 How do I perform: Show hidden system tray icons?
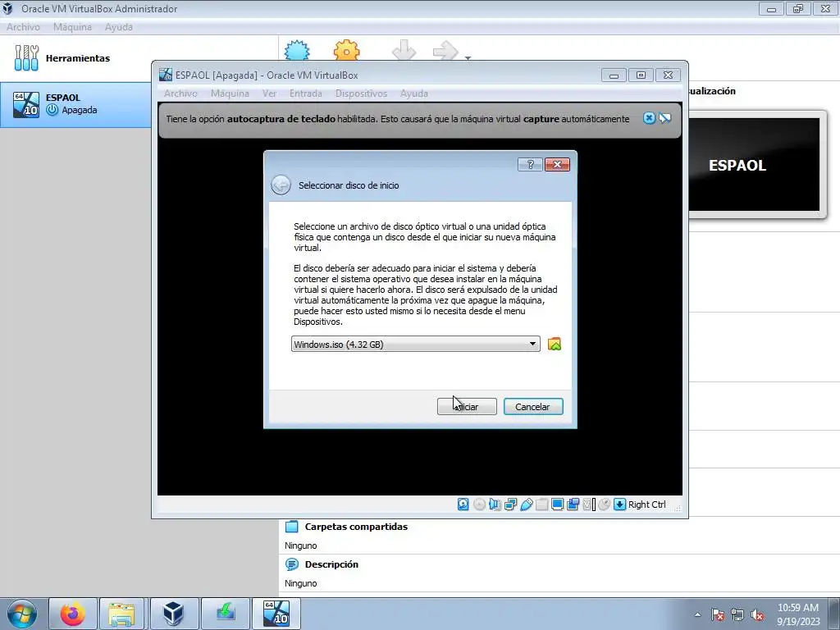click(697, 614)
